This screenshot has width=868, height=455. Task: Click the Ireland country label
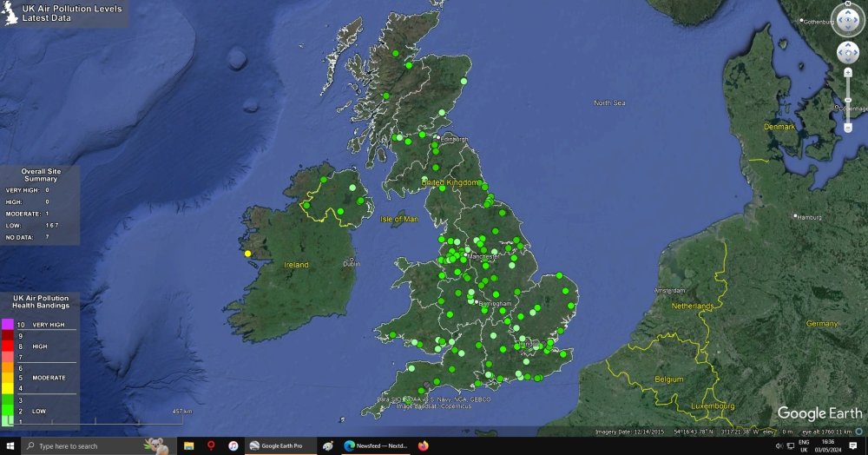[296, 265]
